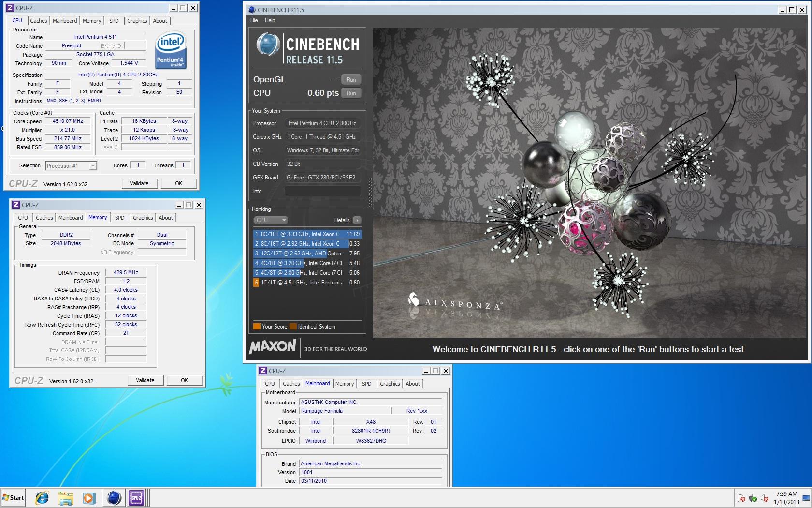Click the brown Identical System legend swatch
Image resolution: width=812 pixels, height=508 pixels.
click(293, 327)
